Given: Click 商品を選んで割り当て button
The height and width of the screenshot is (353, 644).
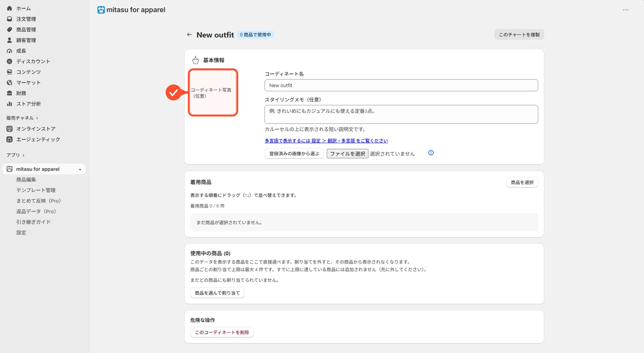Looking at the screenshot, I should [x=217, y=293].
